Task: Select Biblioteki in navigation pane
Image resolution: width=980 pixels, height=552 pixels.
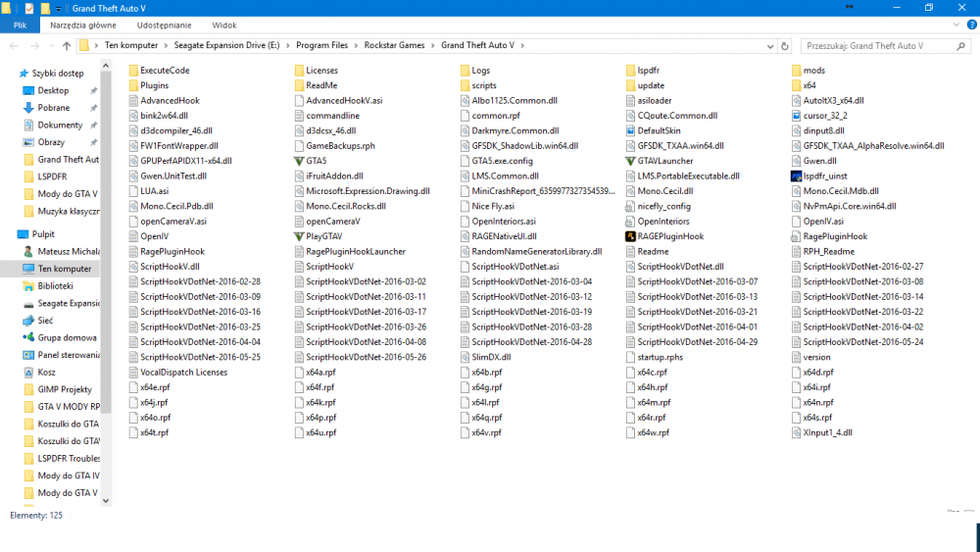Action: (x=55, y=285)
